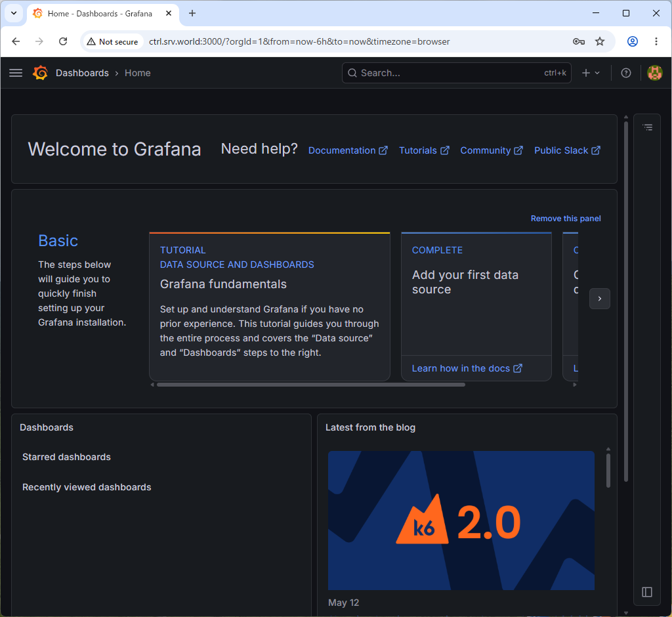Open the tab search dropdown arrow

click(x=14, y=13)
